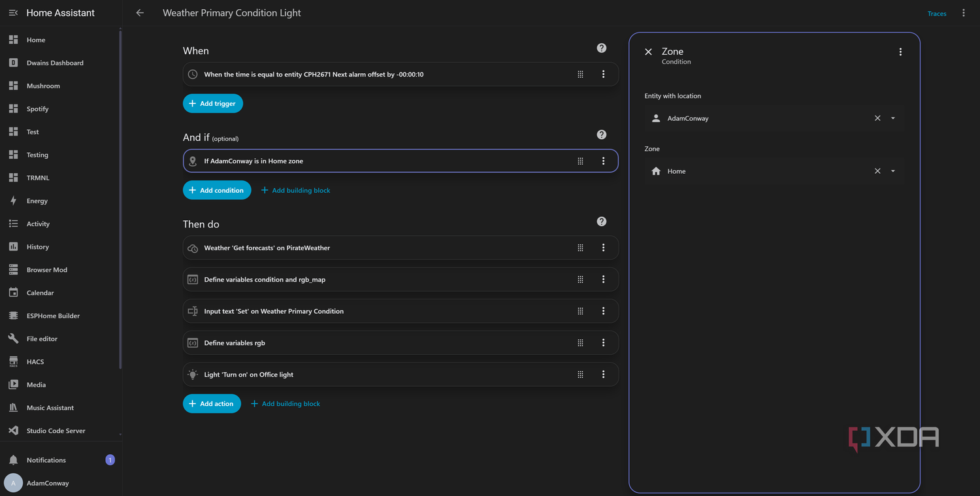This screenshot has height=496, width=980.
Task: Open help for the When section
Action: (602, 48)
